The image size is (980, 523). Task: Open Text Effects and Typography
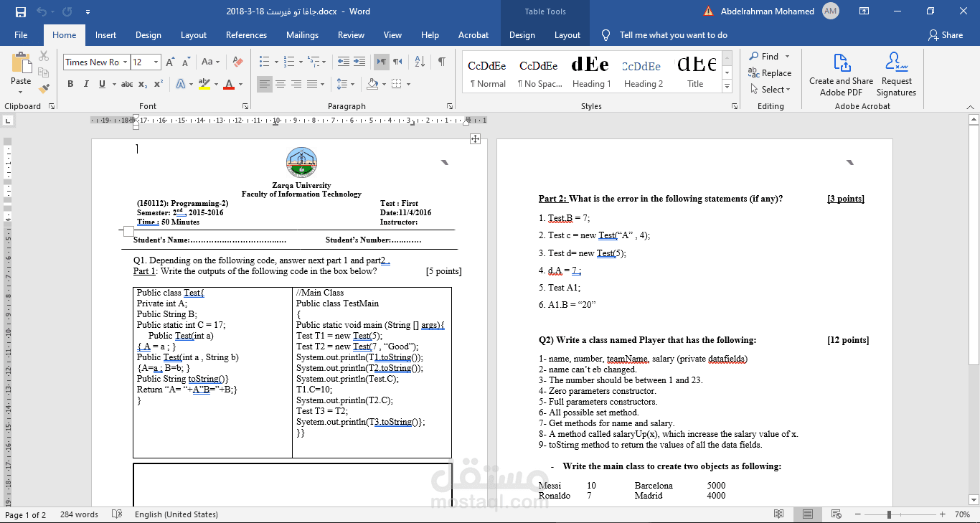coord(180,84)
